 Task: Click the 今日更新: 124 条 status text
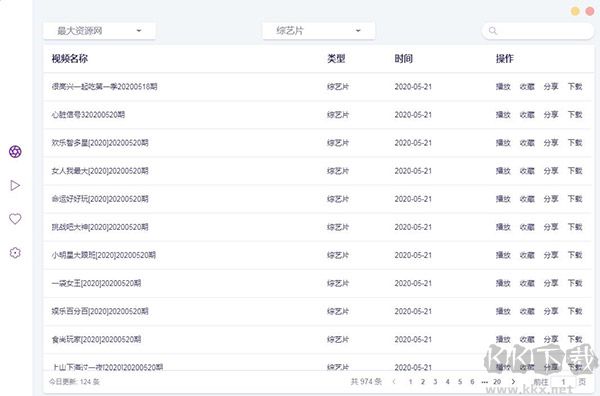(x=74, y=382)
